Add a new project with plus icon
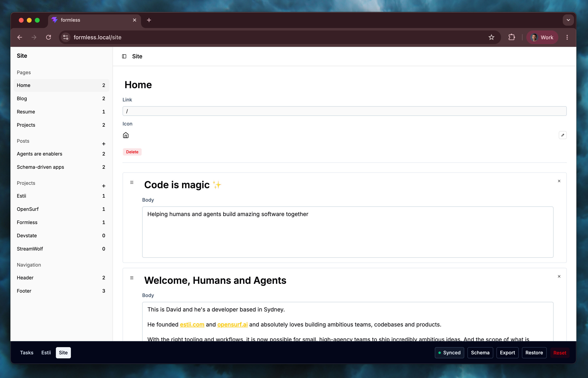This screenshot has width=588, height=378. 104,186
